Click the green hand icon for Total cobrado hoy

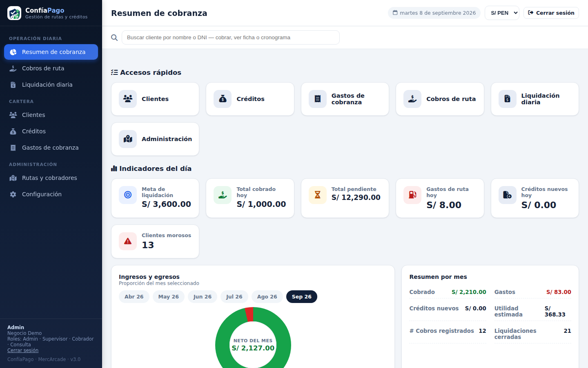[223, 195]
